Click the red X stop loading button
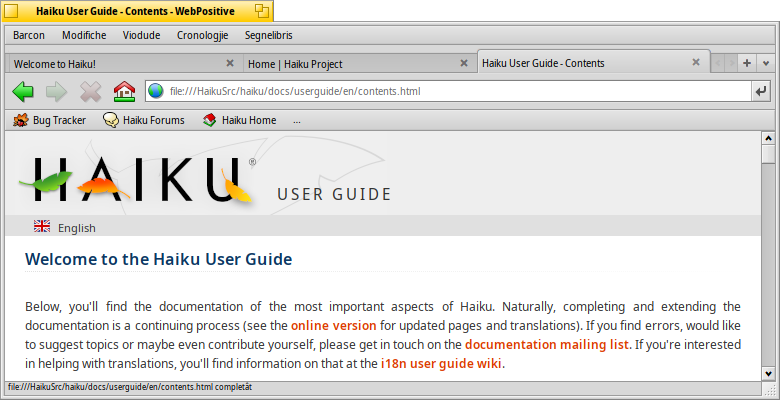 (90, 92)
